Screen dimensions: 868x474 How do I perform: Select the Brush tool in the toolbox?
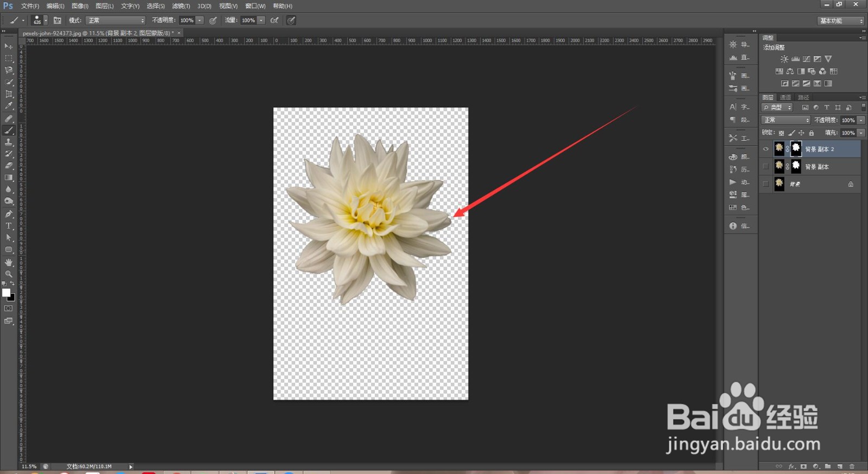[9, 130]
